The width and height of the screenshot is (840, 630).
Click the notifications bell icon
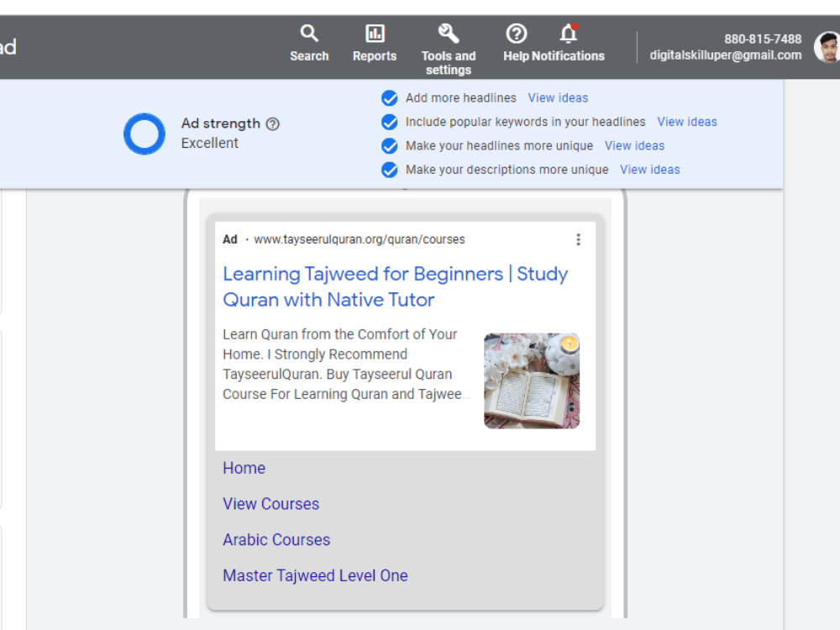click(569, 34)
